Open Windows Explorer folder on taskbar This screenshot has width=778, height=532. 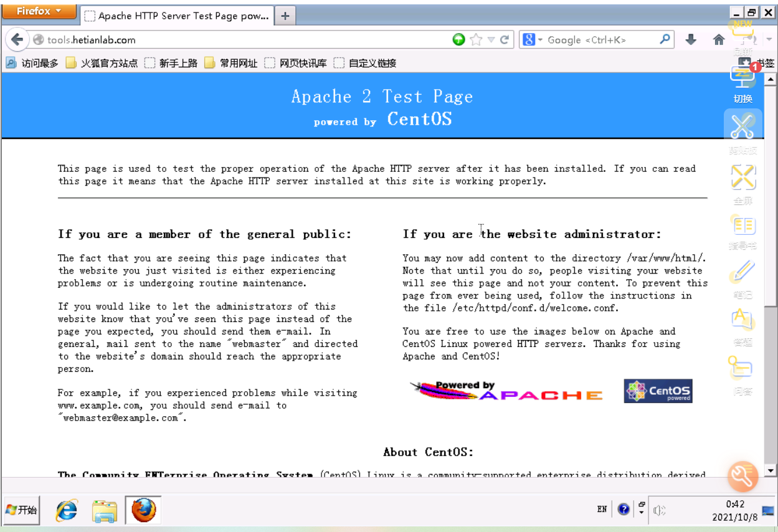(x=105, y=511)
